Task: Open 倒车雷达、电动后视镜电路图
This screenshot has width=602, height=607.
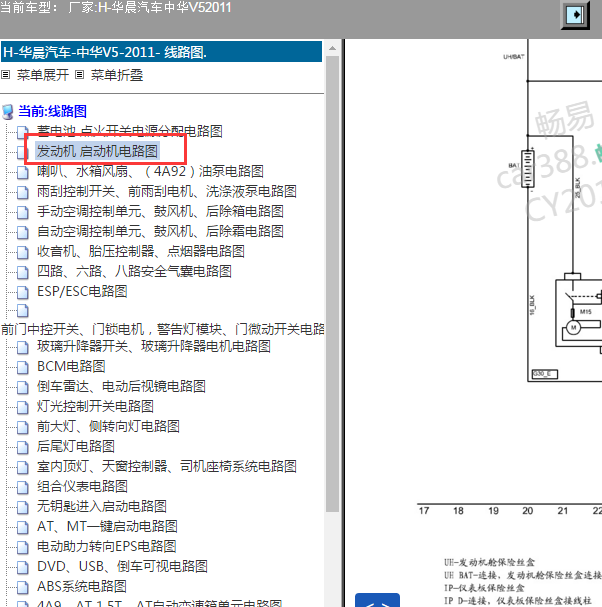Action: (x=121, y=386)
